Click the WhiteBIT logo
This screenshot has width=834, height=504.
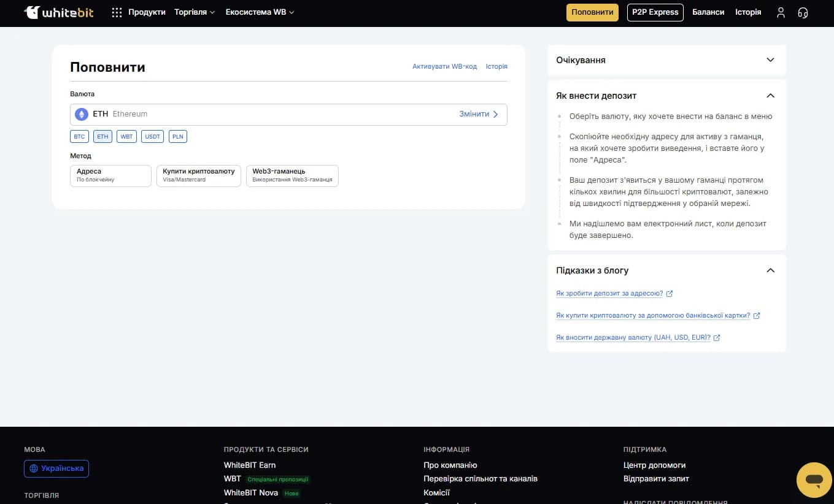(59, 12)
